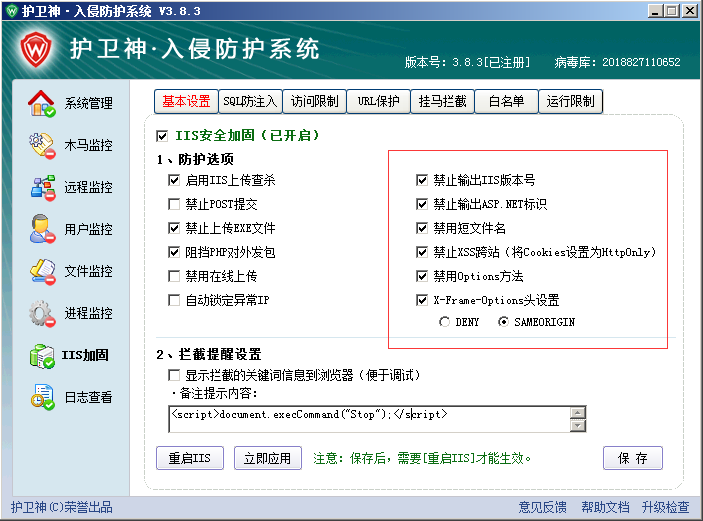Image resolution: width=703 pixels, height=521 pixels.
Task: Click the 病毒库 version text
Action: (x=617, y=62)
